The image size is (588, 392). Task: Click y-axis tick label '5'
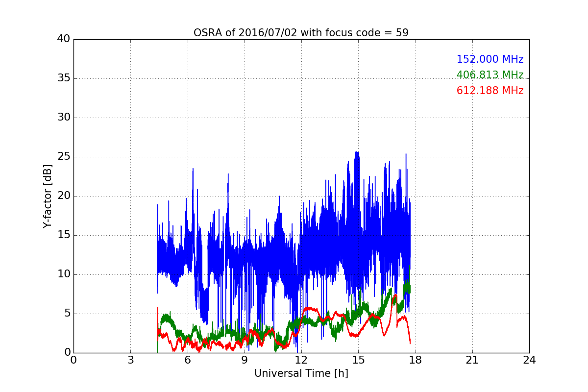pyautogui.click(x=67, y=314)
